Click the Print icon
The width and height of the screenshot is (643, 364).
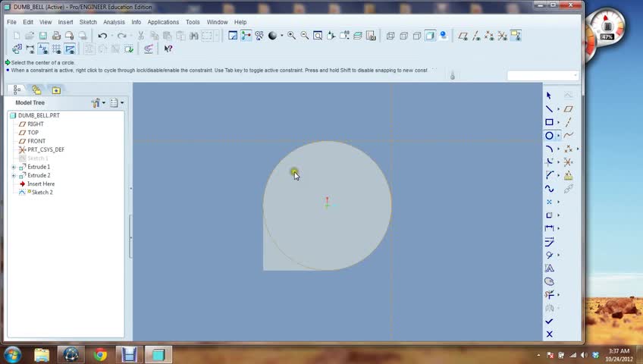tap(56, 36)
